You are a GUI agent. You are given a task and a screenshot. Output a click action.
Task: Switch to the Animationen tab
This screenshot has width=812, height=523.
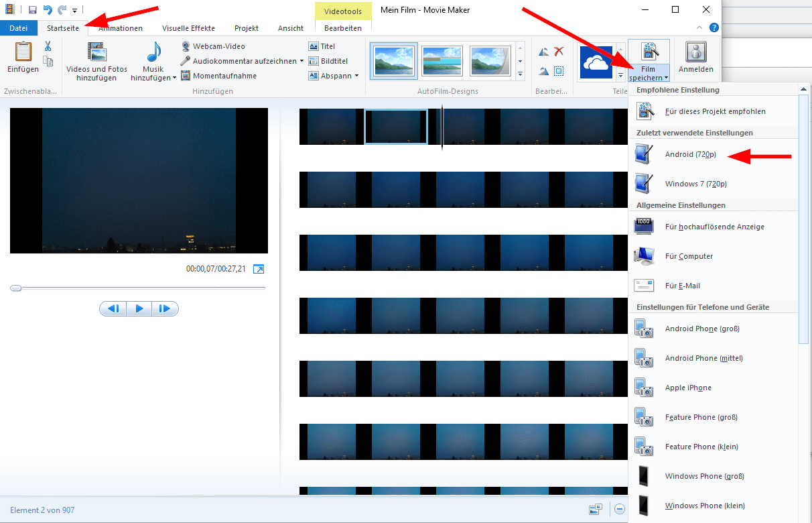(x=121, y=28)
